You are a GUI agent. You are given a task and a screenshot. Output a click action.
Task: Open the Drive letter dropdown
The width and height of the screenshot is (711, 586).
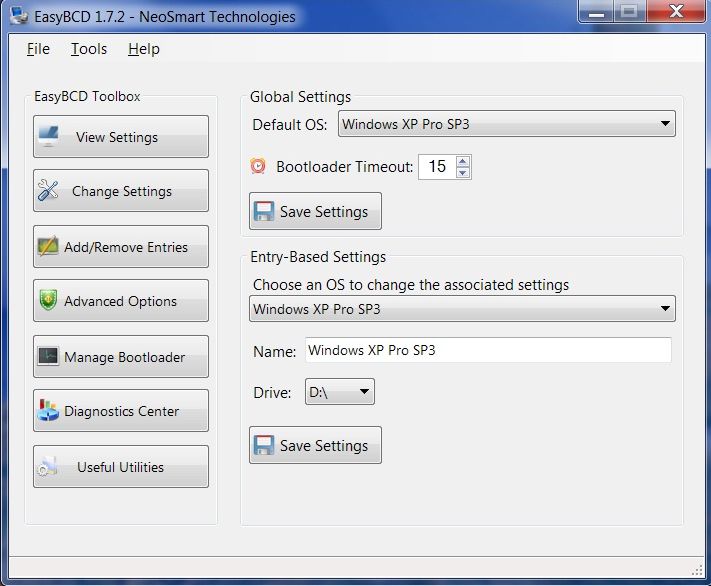[x=340, y=391]
